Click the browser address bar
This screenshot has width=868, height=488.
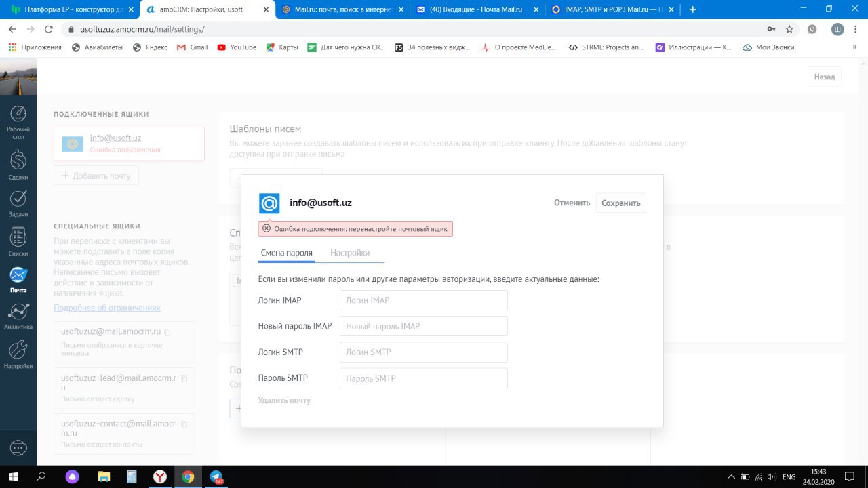click(x=414, y=30)
